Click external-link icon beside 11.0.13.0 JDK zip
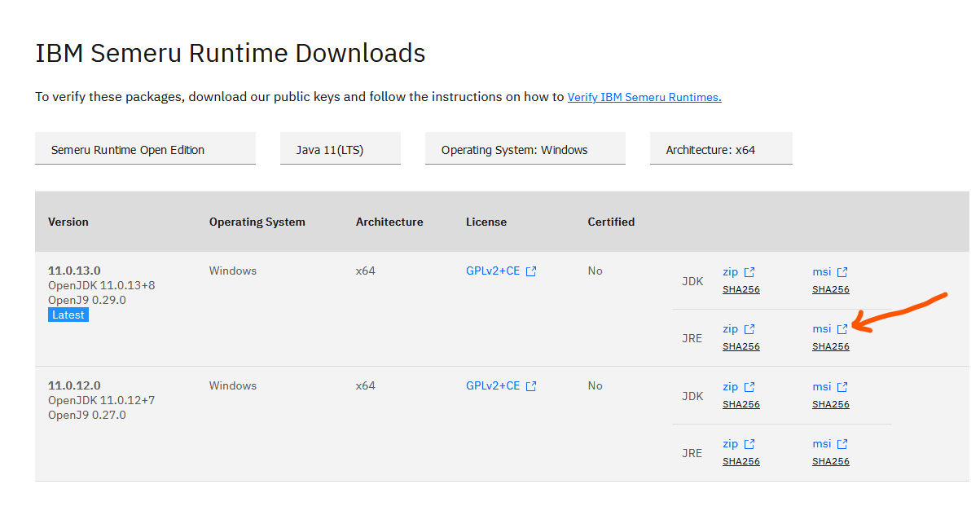The image size is (980, 515). [749, 272]
